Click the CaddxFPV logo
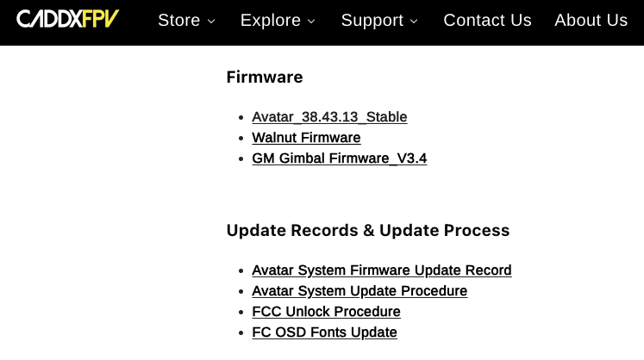The image size is (644, 360). 67,19
